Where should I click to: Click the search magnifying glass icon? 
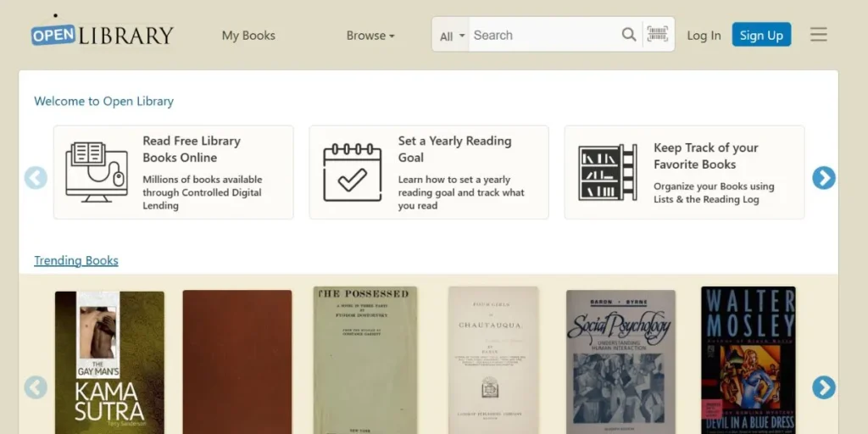coord(629,35)
